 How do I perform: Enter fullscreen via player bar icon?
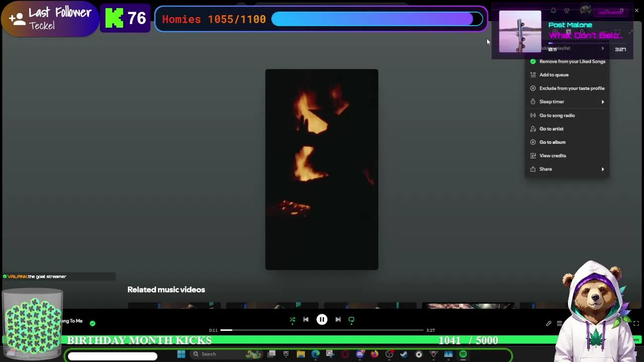[x=636, y=323]
